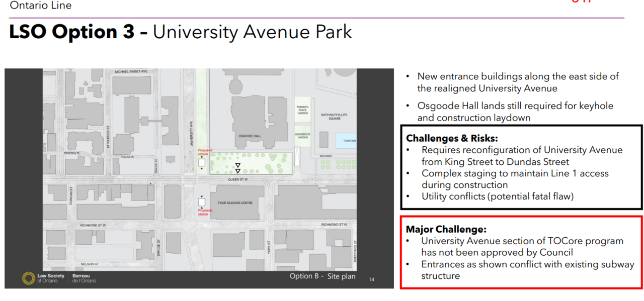Select the "Utility conflicts (potential fatal flaw)" bullet

coord(497,196)
